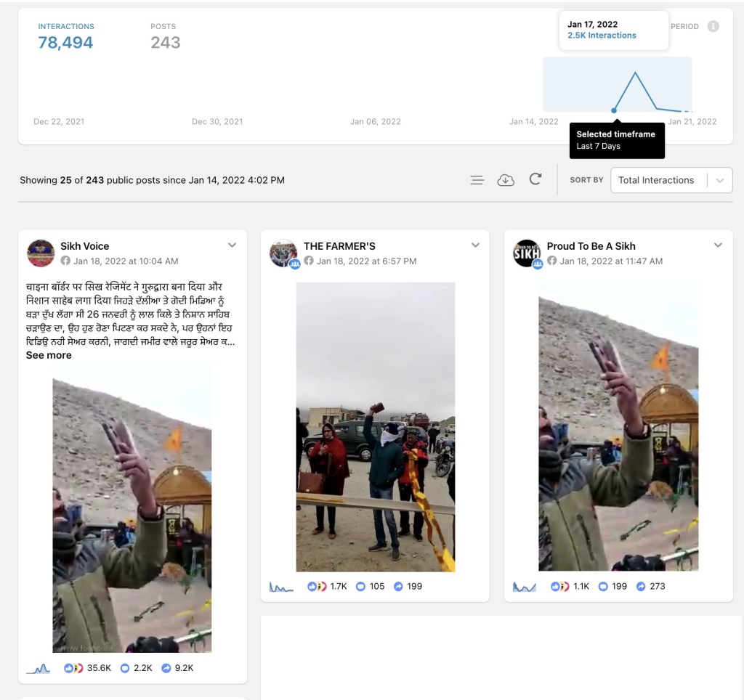The image size is (744, 700).
Task: Click See more on Sikh Voice post
Action: 49,355
